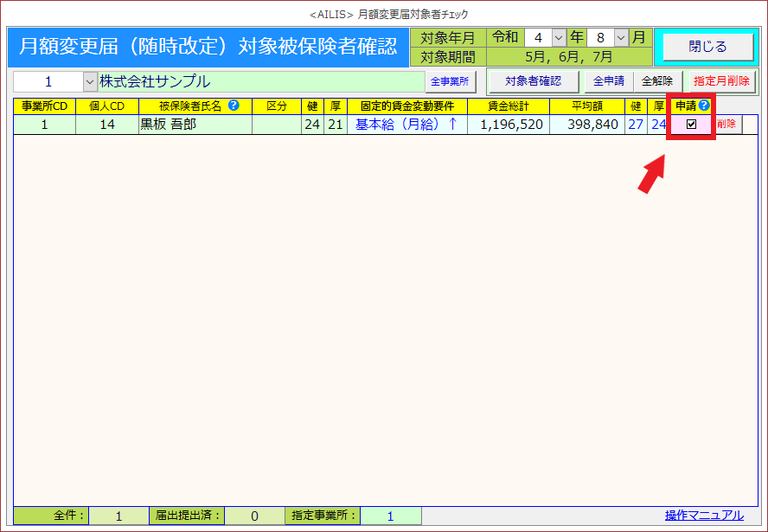Viewport: 768px width, 532px height.
Task: Click the 株式会社サンプル company name field
Action: pos(259,81)
